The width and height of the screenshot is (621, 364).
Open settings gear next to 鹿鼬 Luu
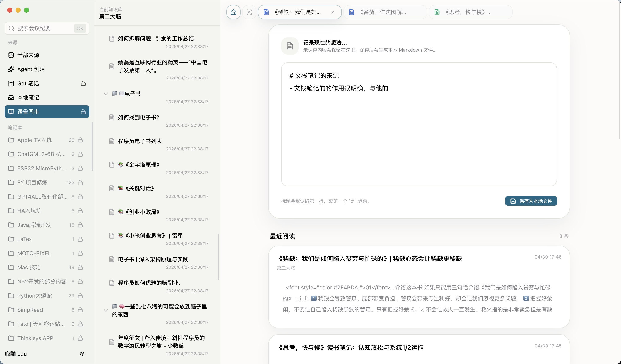click(82, 354)
